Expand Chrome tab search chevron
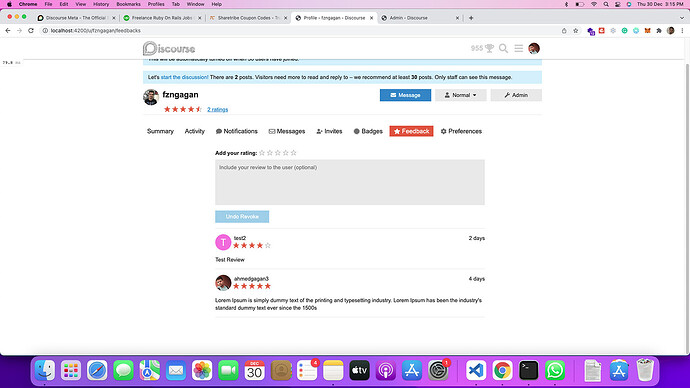Image resolution: width=690 pixels, height=388 pixels. point(682,18)
